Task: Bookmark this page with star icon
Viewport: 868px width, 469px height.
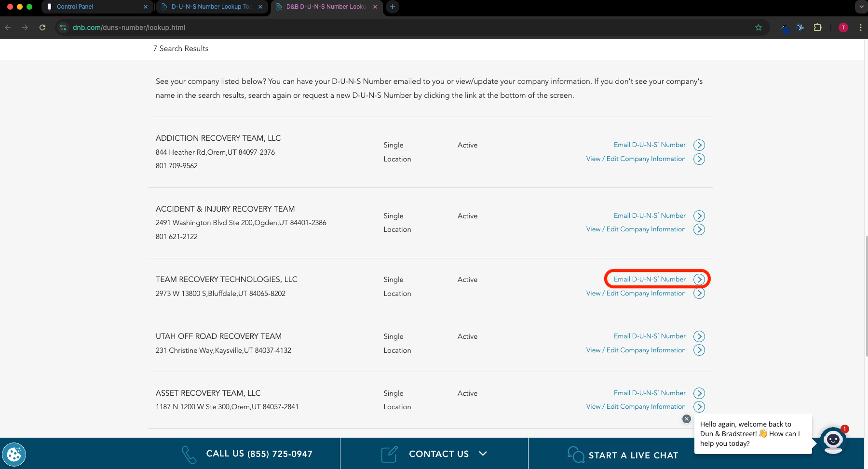Action: point(759,27)
